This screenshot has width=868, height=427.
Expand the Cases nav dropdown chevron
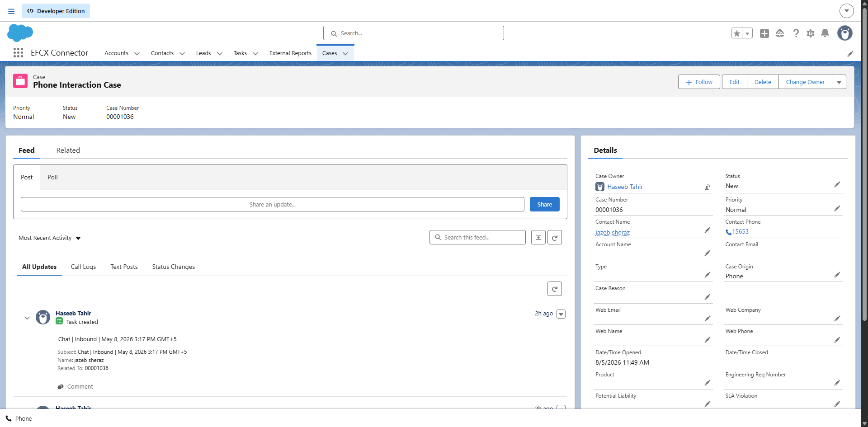click(345, 53)
